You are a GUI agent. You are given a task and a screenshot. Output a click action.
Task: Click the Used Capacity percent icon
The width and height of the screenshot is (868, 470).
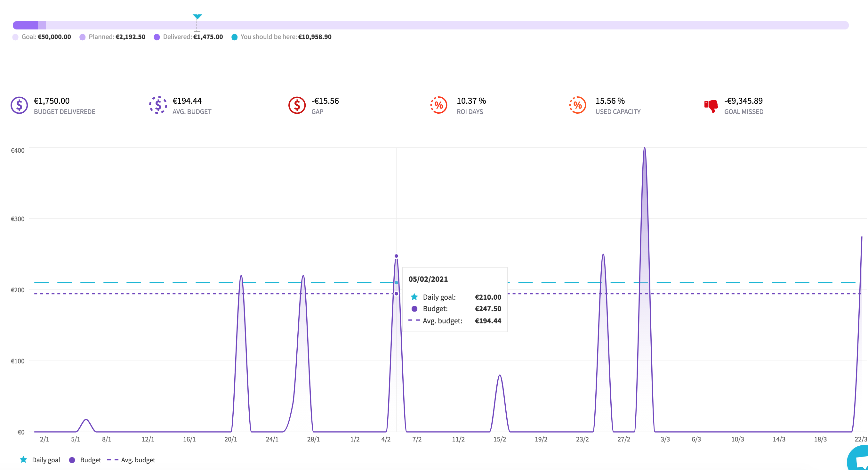[577, 105]
